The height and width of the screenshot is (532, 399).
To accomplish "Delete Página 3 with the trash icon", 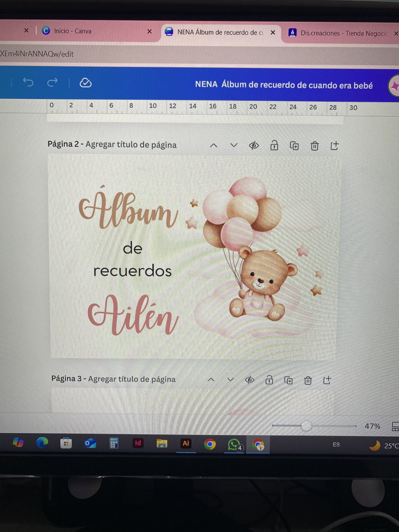I will (x=308, y=380).
